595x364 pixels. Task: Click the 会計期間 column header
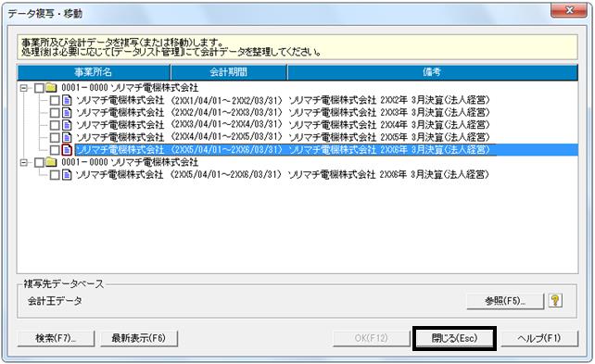(229, 72)
